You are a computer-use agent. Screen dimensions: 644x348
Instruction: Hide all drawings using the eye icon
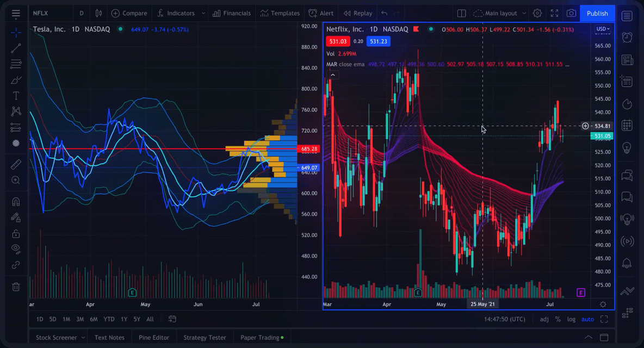coord(16,249)
